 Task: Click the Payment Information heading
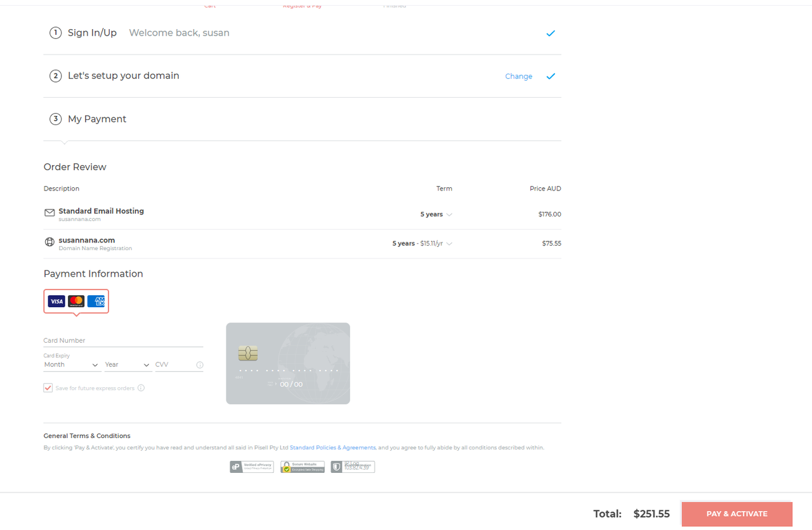coord(93,274)
